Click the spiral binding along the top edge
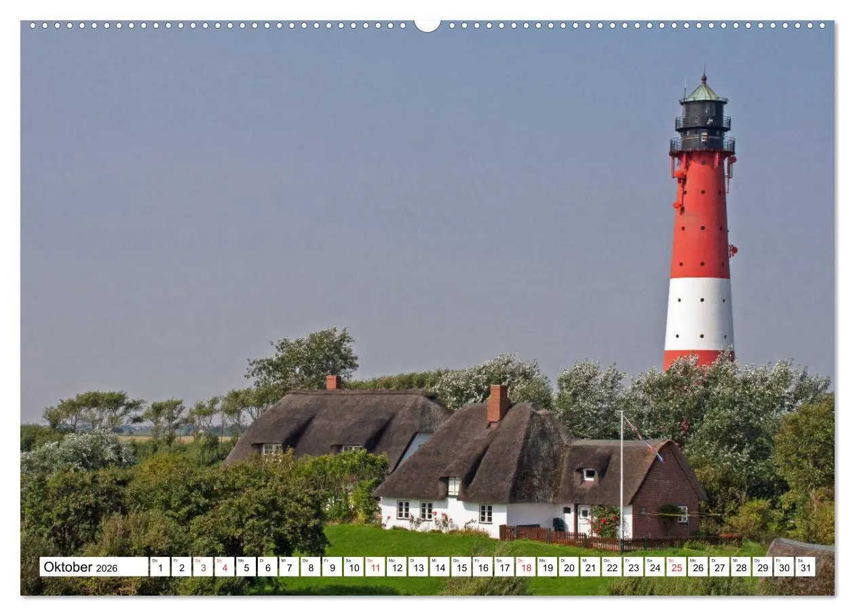The width and height of the screenshot is (855, 616). point(271,24)
